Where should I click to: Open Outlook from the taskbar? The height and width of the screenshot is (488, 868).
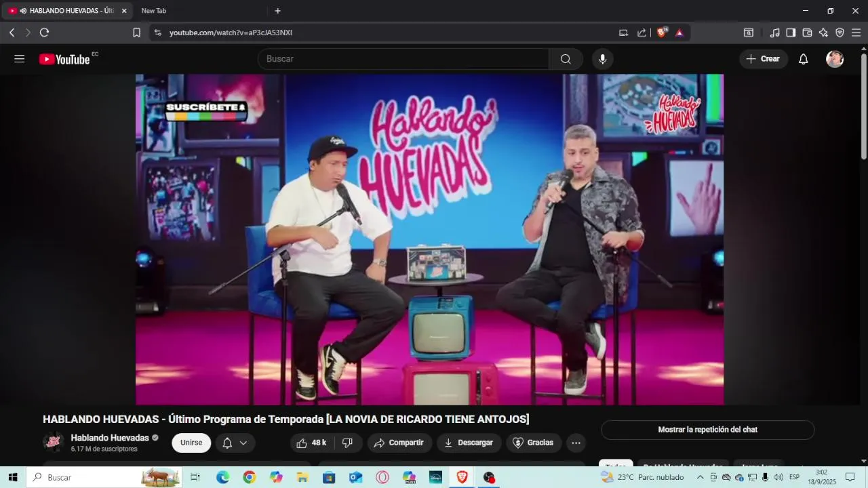tap(356, 477)
